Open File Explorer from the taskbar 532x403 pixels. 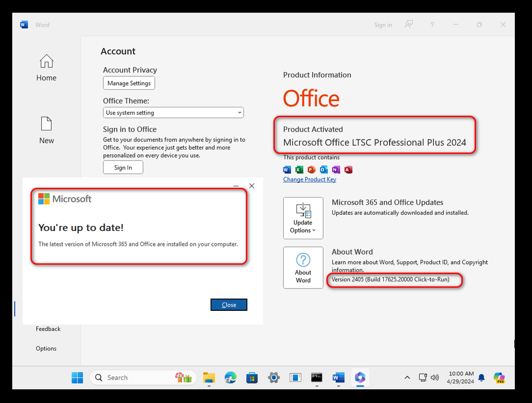point(209,378)
